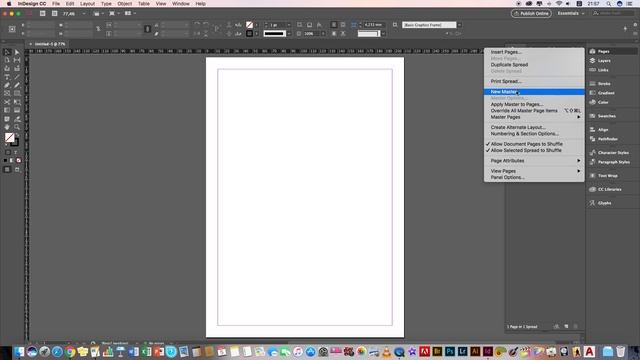640x360 pixels.
Task: Select the Free Transform tool
Action: (17, 102)
